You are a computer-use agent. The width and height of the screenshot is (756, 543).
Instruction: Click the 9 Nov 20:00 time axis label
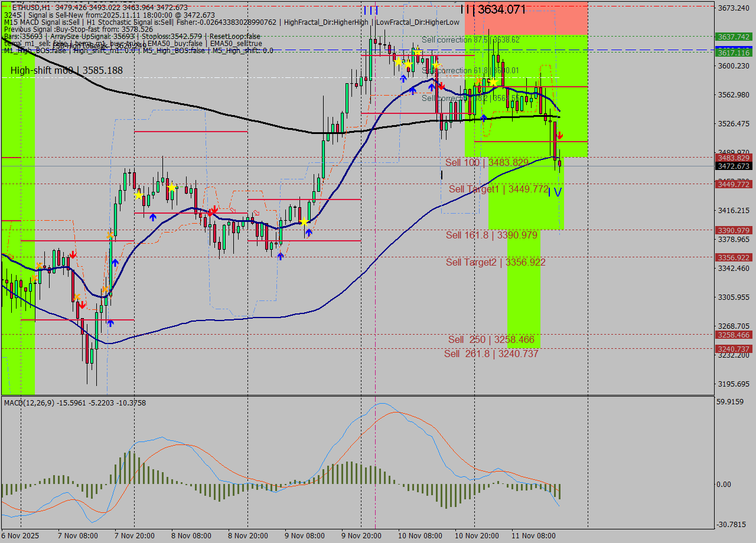361,535
